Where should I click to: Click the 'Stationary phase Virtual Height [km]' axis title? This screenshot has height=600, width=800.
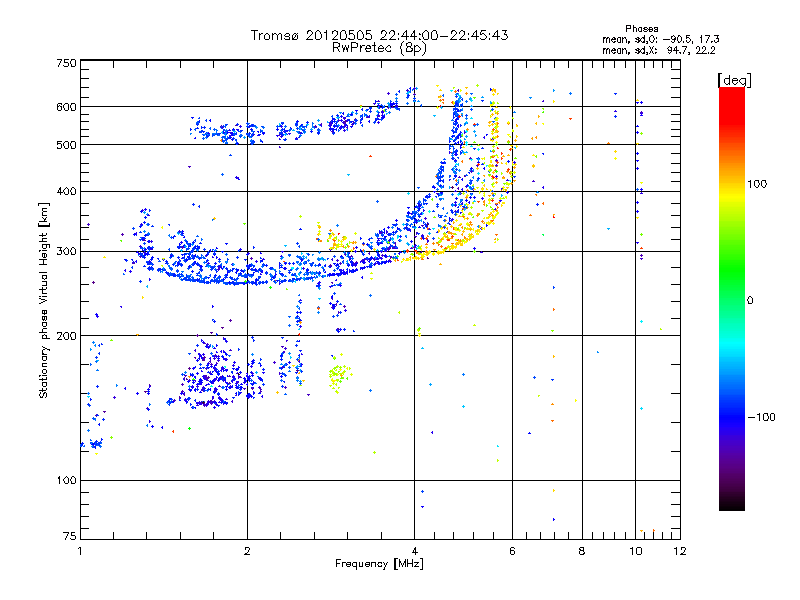click(43, 300)
